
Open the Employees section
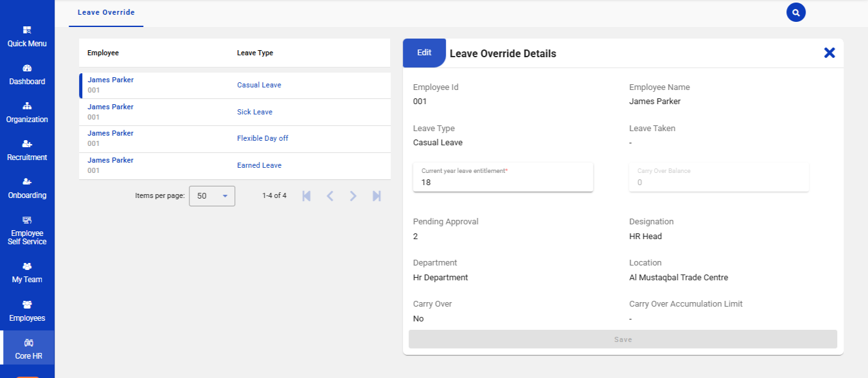(x=27, y=311)
